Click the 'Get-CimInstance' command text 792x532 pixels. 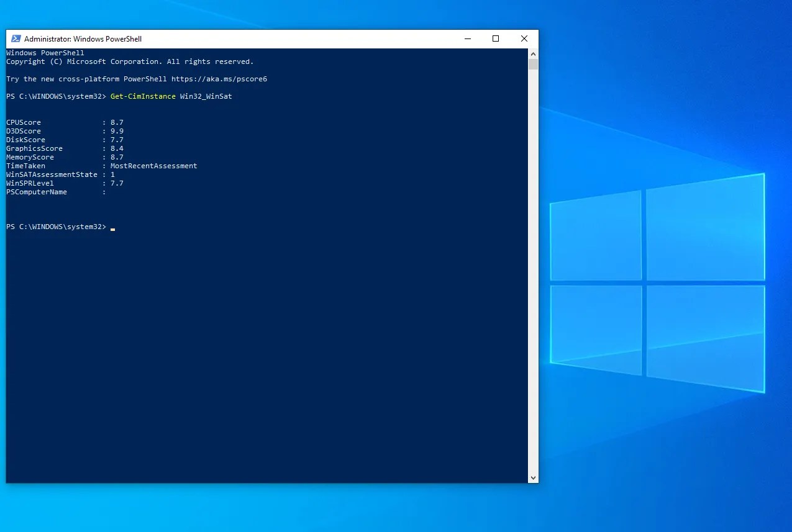(x=143, y=96)
